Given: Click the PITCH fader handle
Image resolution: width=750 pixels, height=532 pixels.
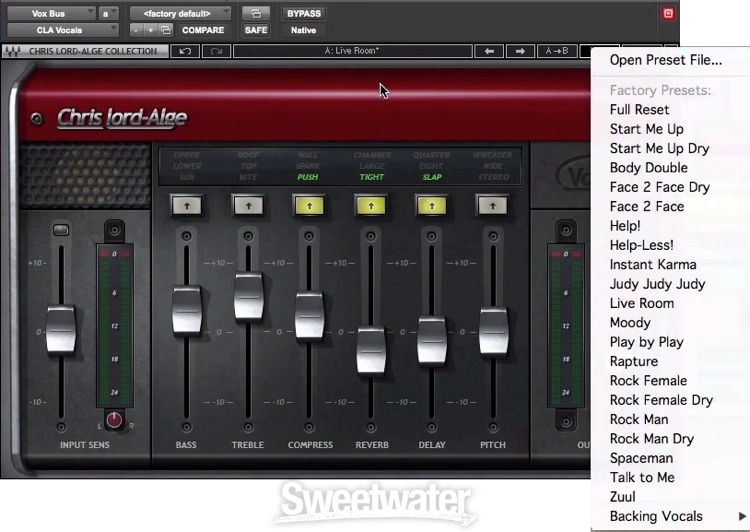Looking at the screenshot, I should (x=493, y=332).
